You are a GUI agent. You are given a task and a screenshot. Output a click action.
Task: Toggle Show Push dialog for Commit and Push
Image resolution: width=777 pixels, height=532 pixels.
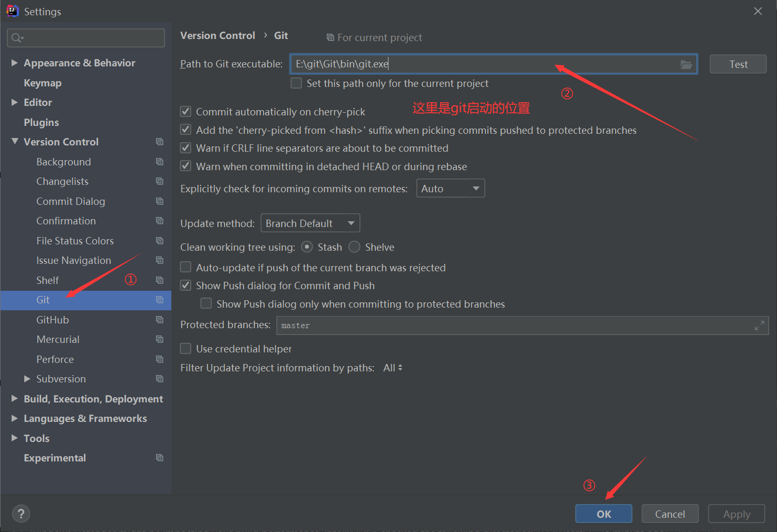point(186,285)
